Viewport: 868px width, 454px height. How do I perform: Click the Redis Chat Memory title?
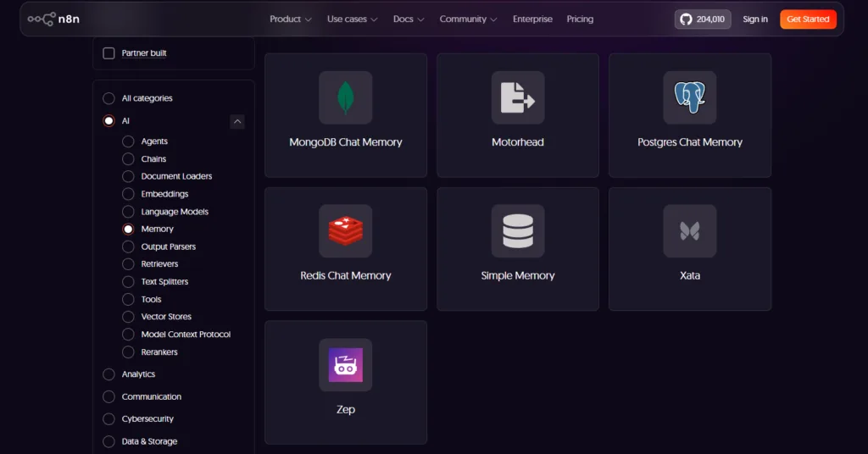(x=346, y=275)
